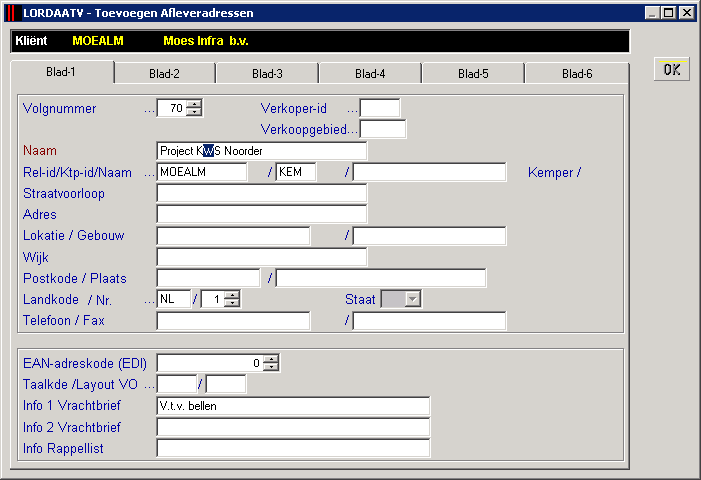Close the LORDAATV window
Image resolution: width=701 pixels, height=480 pixels.
point(687,13)
